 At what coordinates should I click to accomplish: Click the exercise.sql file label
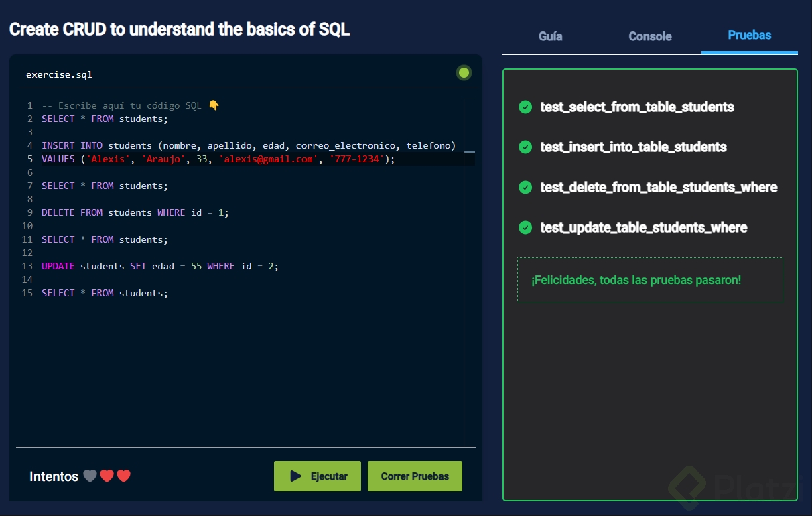point(59,74)
